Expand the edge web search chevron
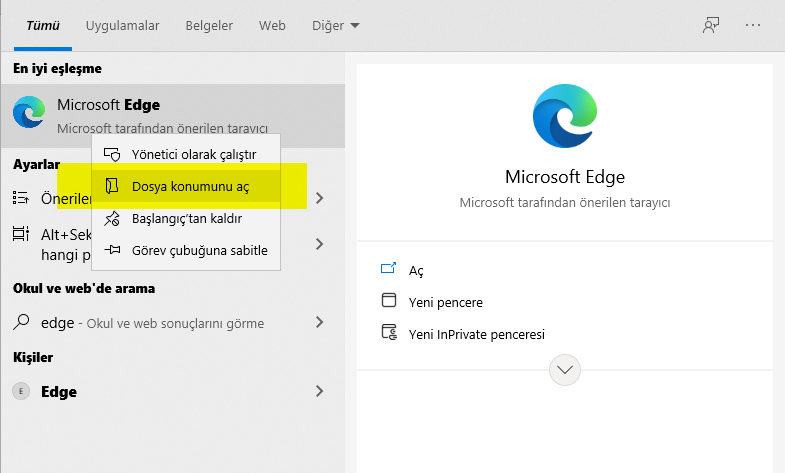This screenshot has width=785, height=473. [319, 322]
